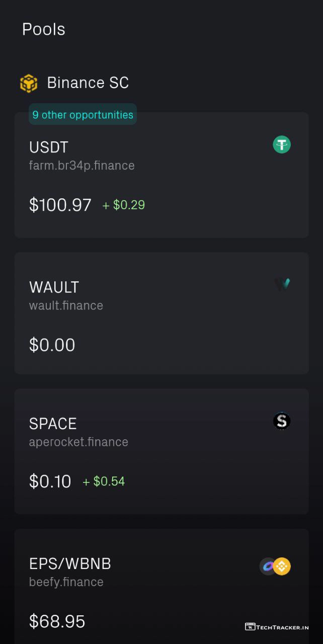Tap the + $0.54 SPACE rewards amount

[104, 481]
